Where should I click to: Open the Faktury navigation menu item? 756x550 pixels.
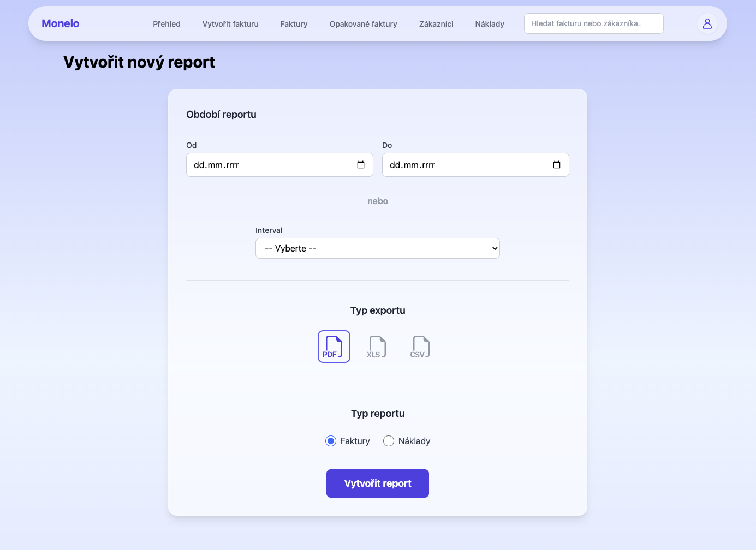pos(294,23)
